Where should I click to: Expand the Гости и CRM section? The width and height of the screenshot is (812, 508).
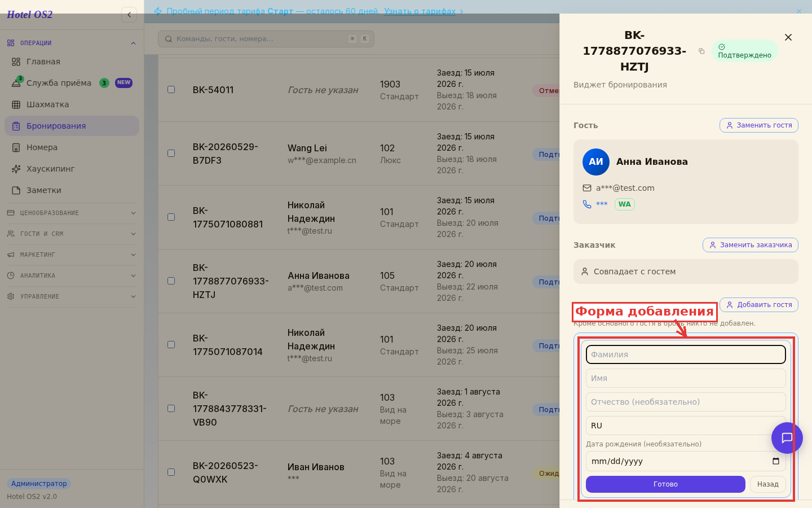(x=72, y=234)
